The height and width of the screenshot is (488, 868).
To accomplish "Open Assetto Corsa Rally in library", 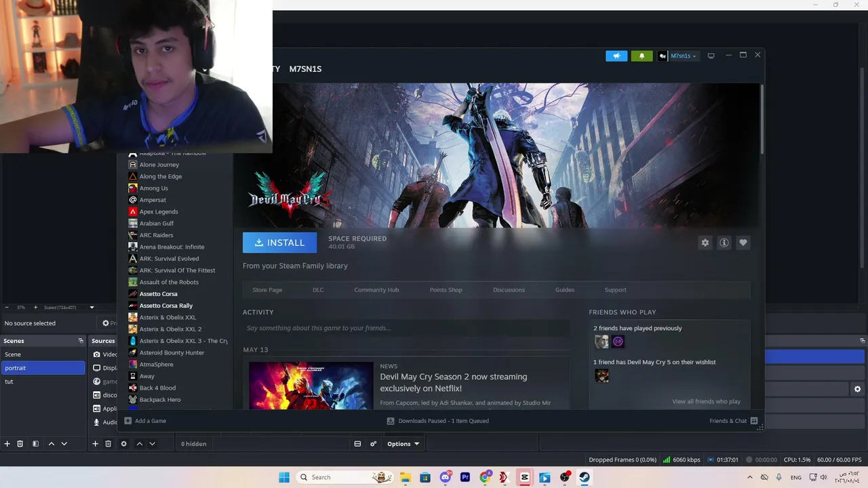I will tap(166, 306).
